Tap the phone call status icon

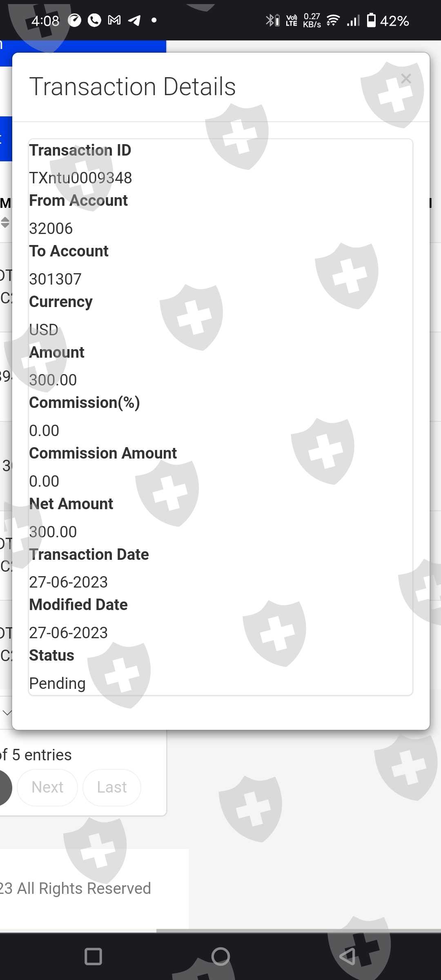pos(94,20)
